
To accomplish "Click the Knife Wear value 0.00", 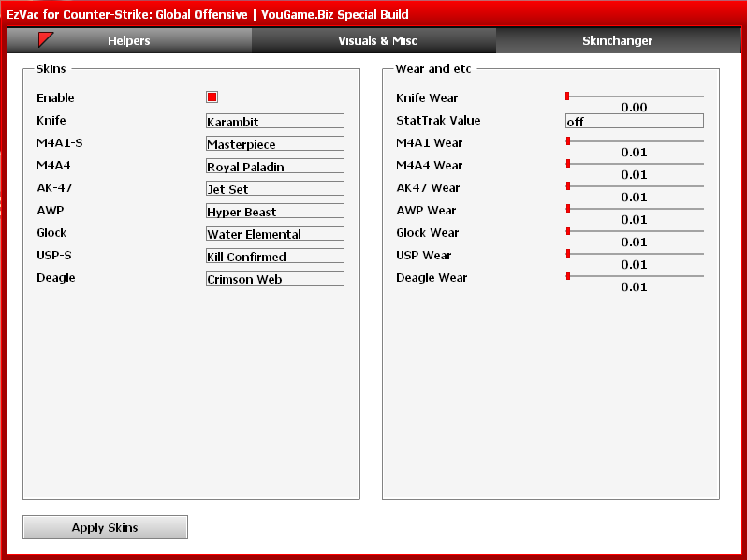I will 634,108.
